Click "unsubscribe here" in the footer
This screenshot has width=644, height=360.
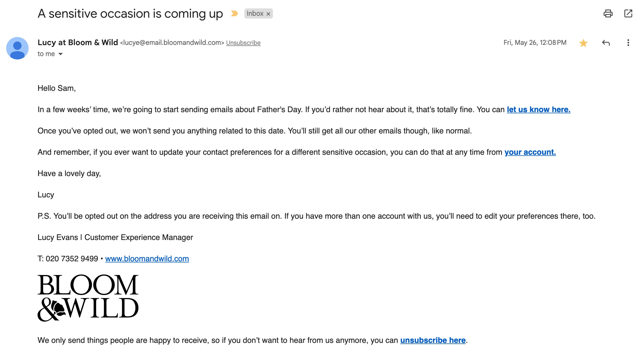coord(433,340)
